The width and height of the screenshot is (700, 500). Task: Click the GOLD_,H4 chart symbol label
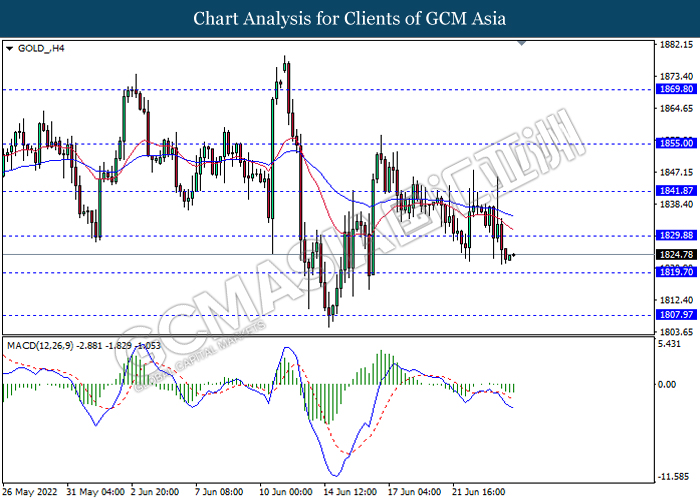41,48
